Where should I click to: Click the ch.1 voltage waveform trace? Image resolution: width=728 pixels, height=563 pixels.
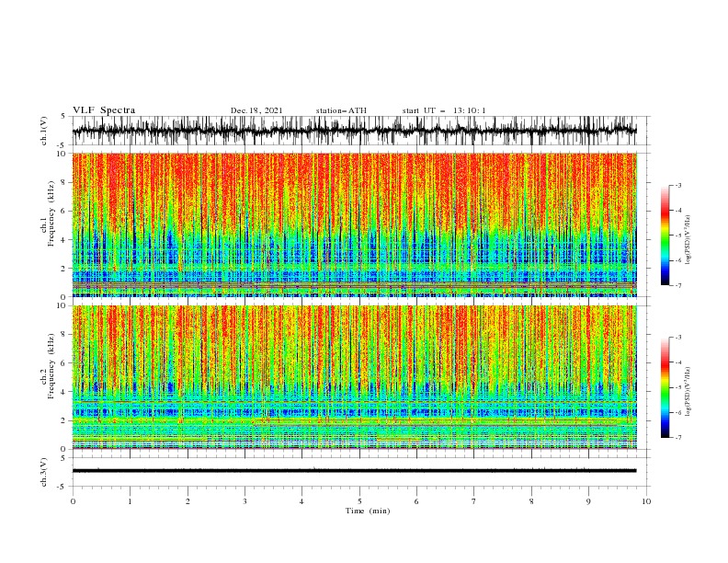[x=354, y=131]
